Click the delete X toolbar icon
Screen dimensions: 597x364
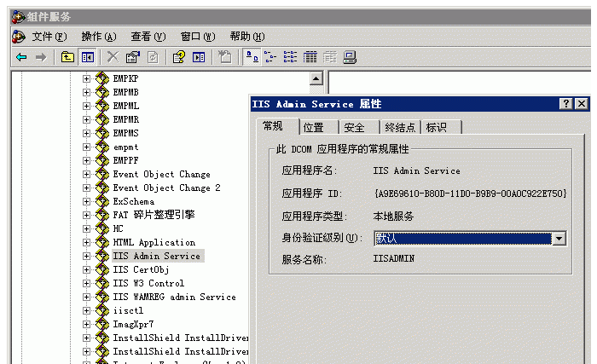113,57
